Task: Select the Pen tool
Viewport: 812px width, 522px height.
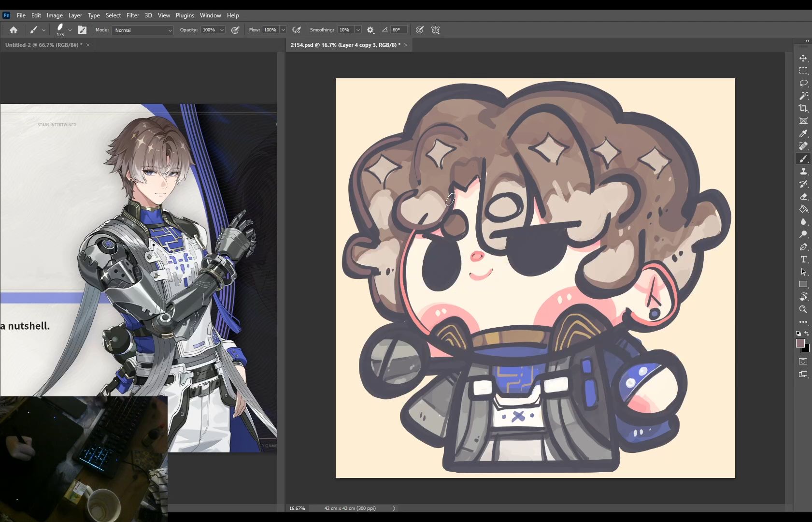Action: pyautogui.click(x=803, y=246)
